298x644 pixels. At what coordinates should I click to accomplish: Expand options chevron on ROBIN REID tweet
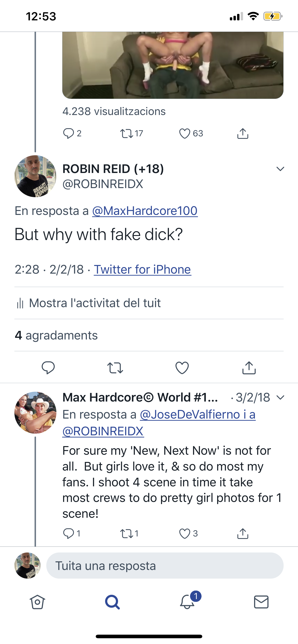point(280,169)
